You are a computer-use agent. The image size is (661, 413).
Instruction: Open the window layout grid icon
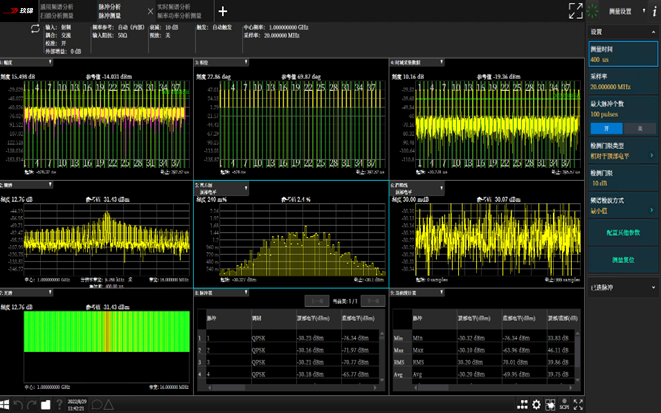click(x=522, y=405)
